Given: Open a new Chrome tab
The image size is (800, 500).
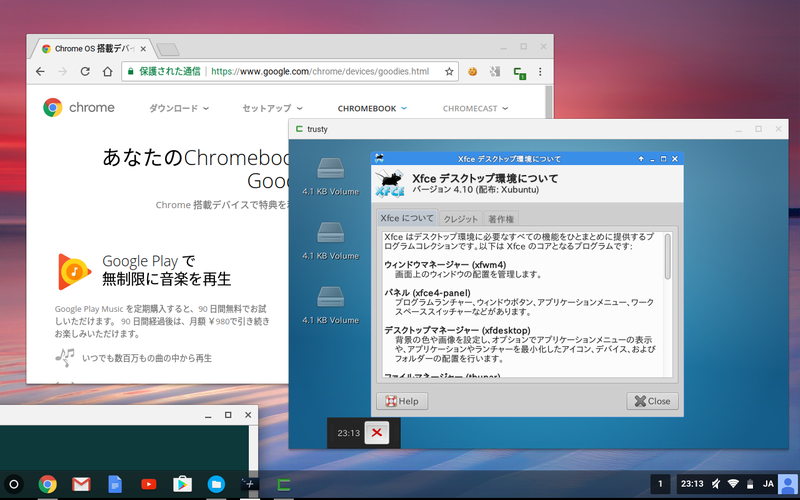Looking at the screenshot, I should (x=168, y=49).
